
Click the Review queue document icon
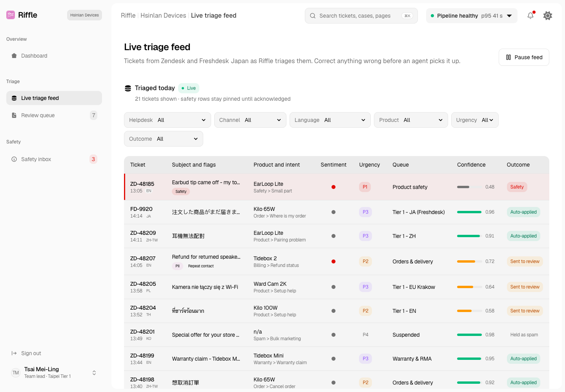point(14,115)
